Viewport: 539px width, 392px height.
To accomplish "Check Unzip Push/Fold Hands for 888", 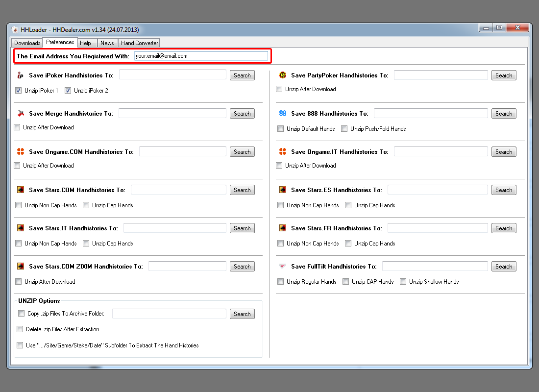I will point(344,129).
